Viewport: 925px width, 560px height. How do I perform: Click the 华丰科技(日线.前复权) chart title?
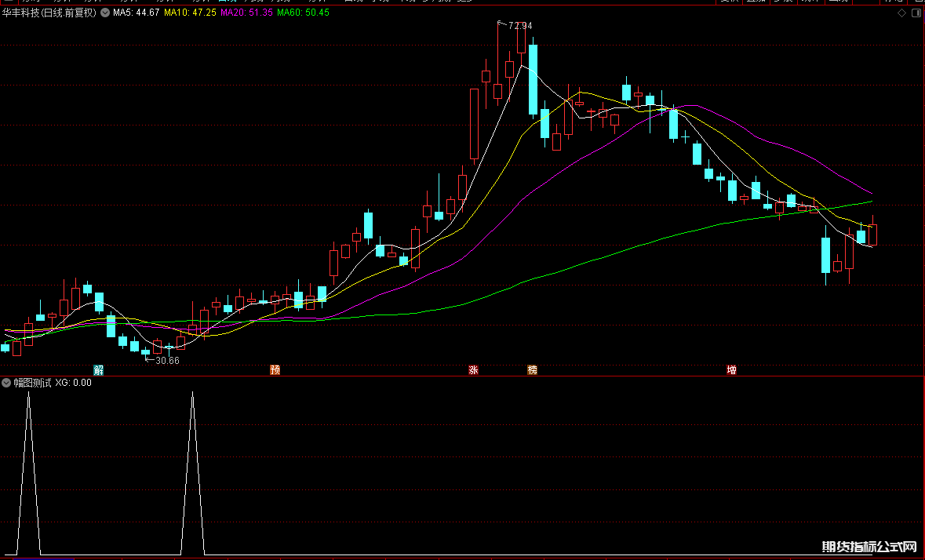(49, 13)
